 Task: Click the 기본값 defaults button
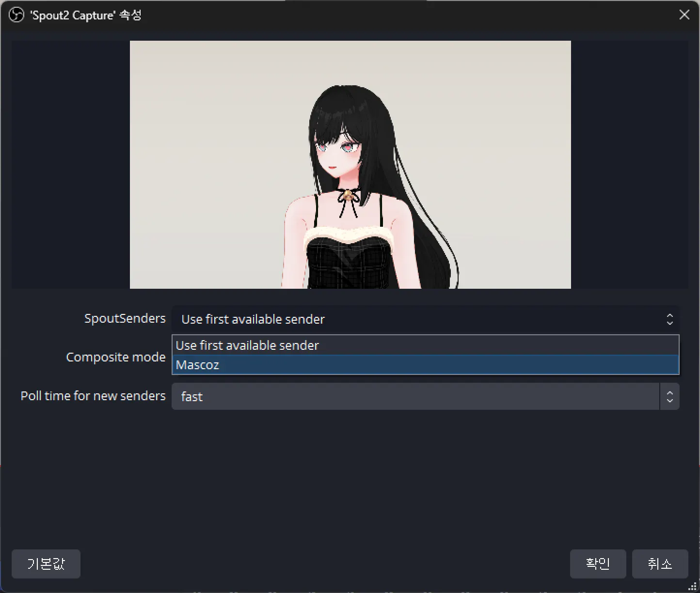pyautogui.click(x=46, y=564)
